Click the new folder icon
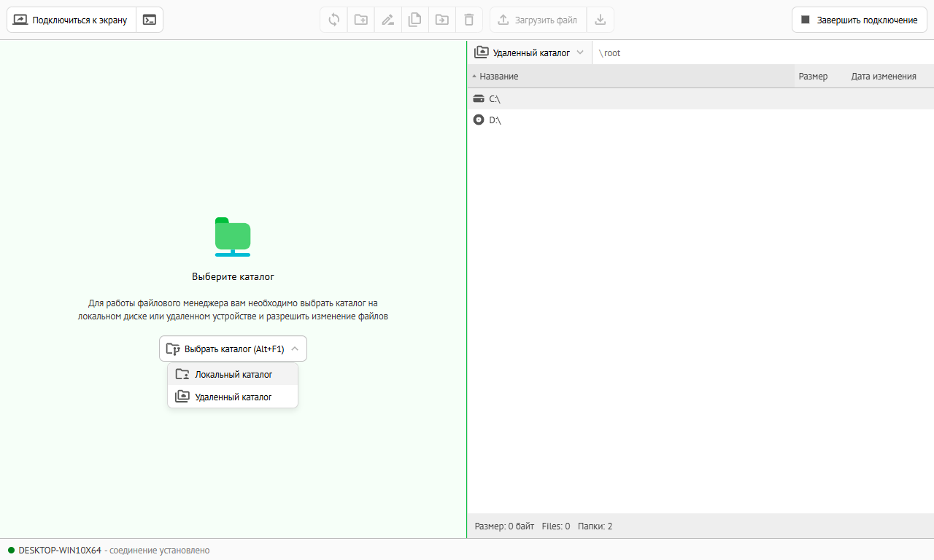The height and width of the screenshot is (560, 934). 361,20
